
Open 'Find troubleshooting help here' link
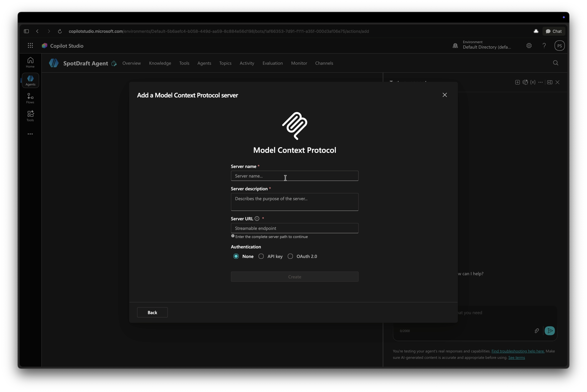(x=518, y=351)
